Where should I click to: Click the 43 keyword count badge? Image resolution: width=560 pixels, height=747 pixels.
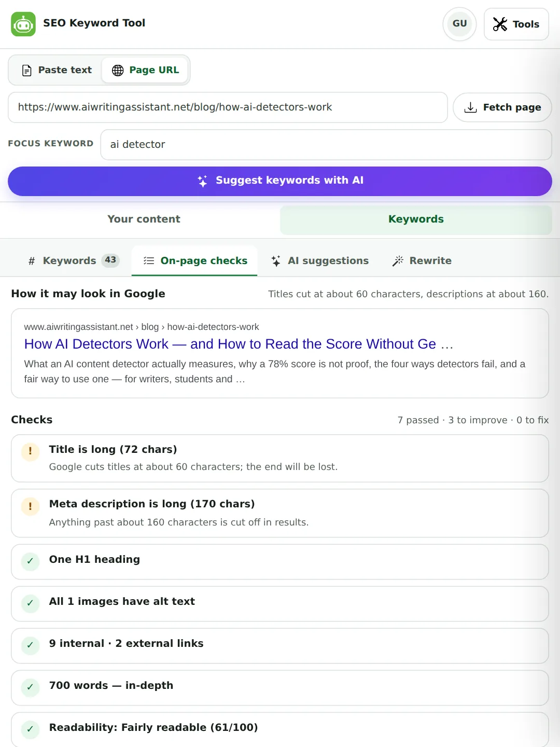coord(110,260)
